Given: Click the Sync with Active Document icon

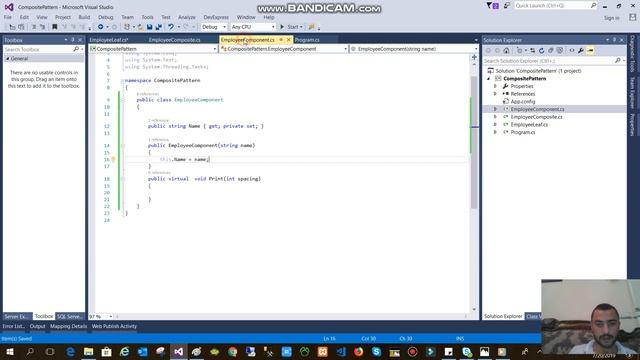Looking at the screenshot, I should (x=533, y=51).
